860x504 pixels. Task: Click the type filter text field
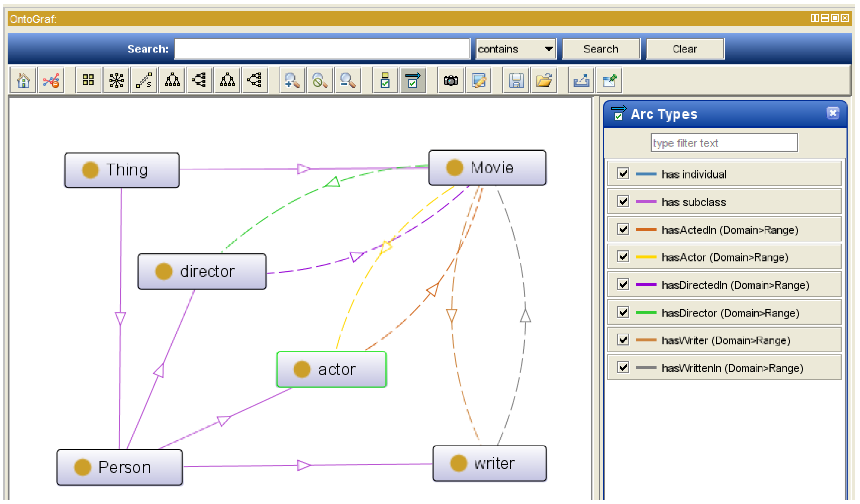[724, 142]
